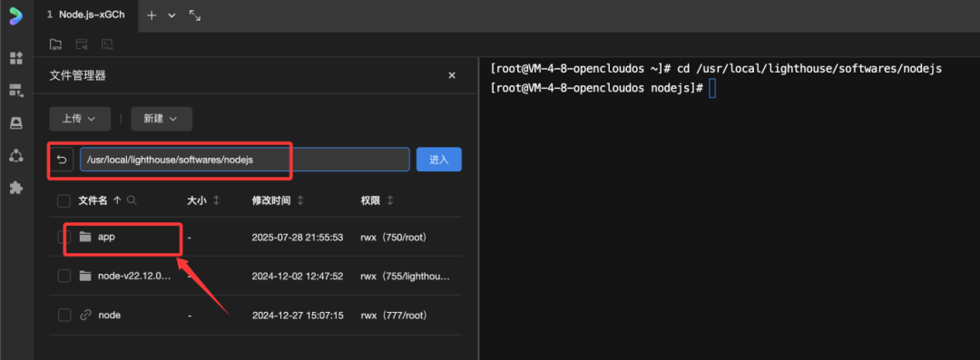Switch to the Node.js-xGCh tab
This screenshot has height=360, width=980.
click(x=85, y=15)
